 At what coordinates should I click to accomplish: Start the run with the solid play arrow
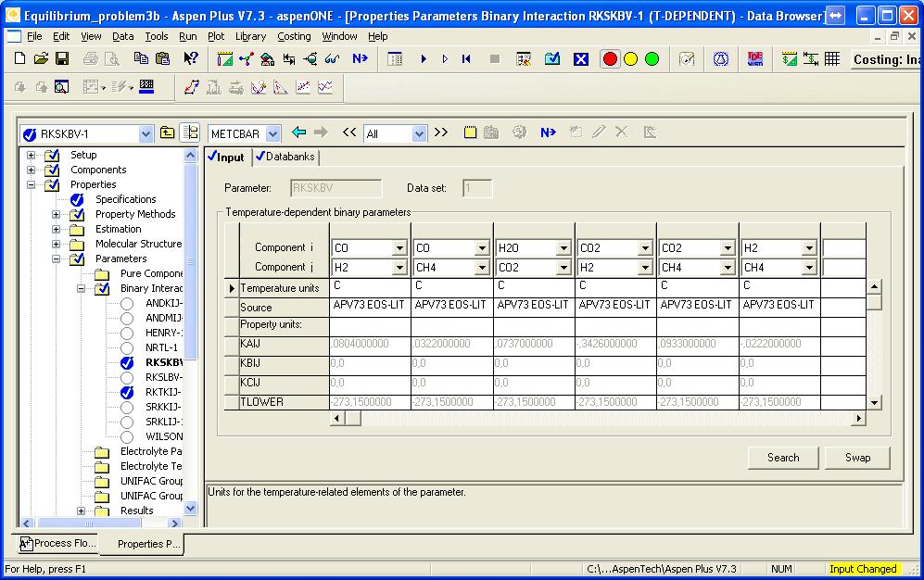(424, 59)
